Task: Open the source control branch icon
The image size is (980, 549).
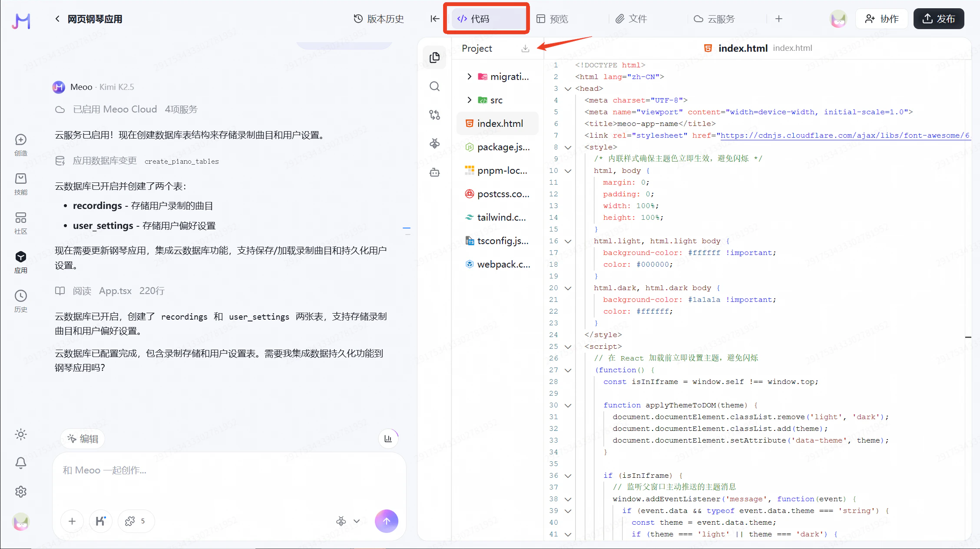Action: (434, 115)
